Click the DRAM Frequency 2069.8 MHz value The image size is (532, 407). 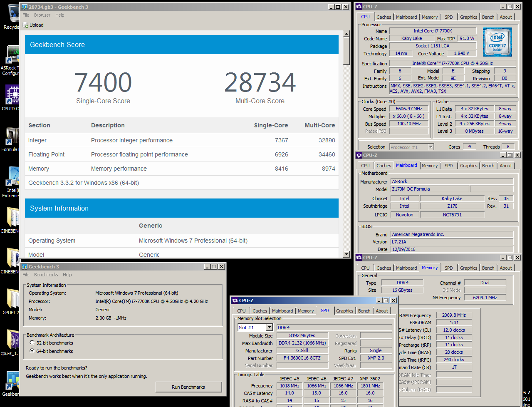point(454,315)
